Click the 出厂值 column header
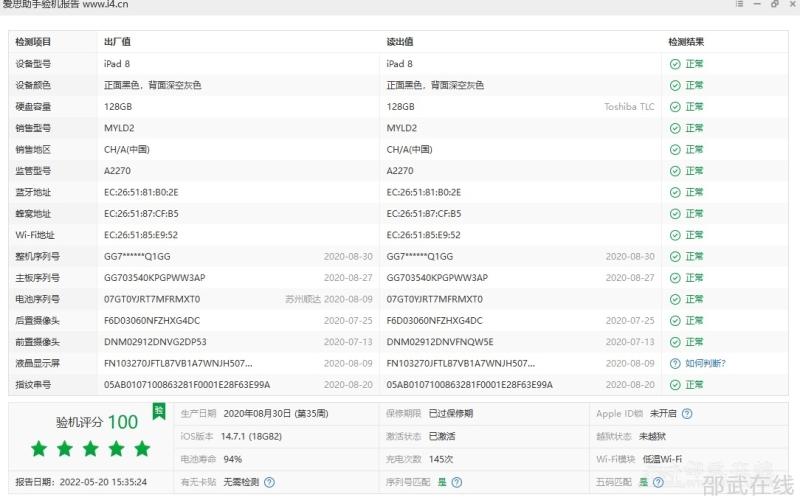Viewport: 800px width, 503px height. 117,42
